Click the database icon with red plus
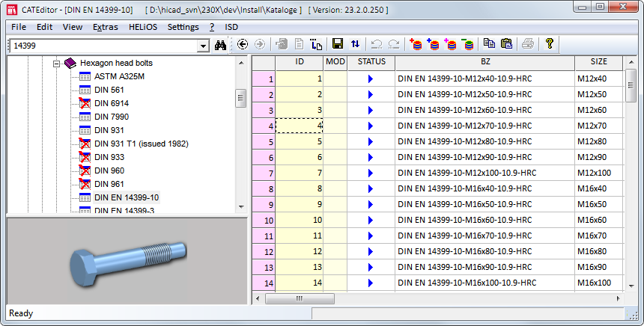The height and width of the screenshot is (326, 644). 416,44
